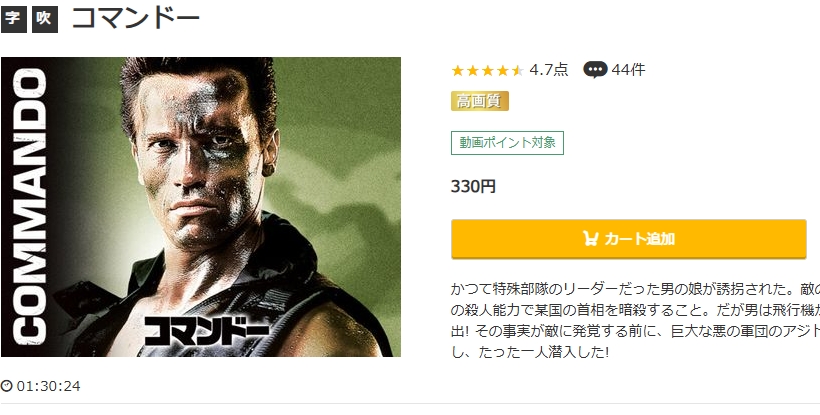Select the 動画ポイント対象 tag
The width and height of the screenshot is (820, 415).
tap(507, 142)
